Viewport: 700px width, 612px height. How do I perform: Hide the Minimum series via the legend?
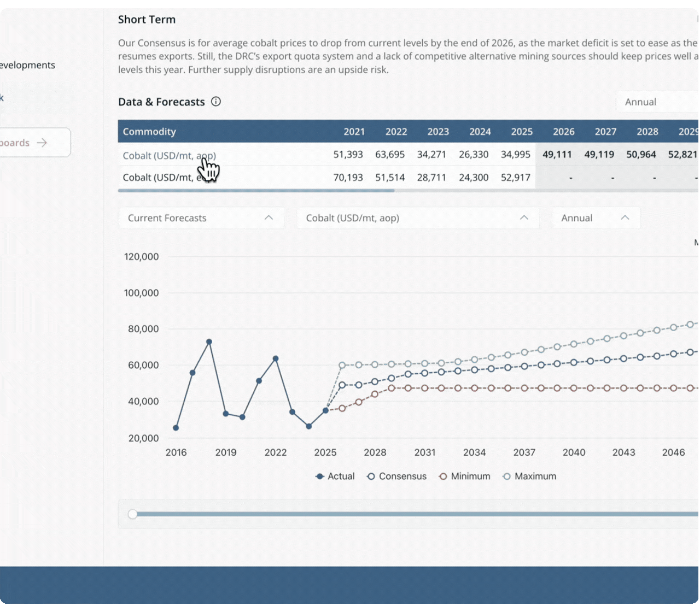(x=465, y=476)
